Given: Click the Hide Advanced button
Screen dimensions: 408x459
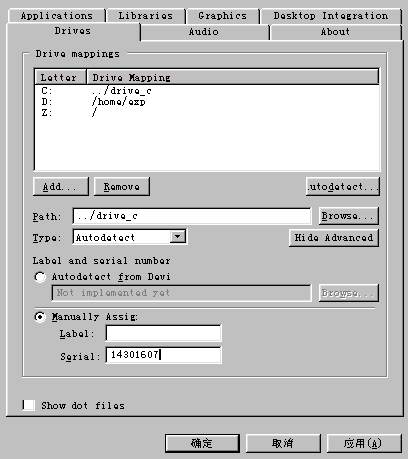Looking at the screenshot, I should (x=334, y=237).
